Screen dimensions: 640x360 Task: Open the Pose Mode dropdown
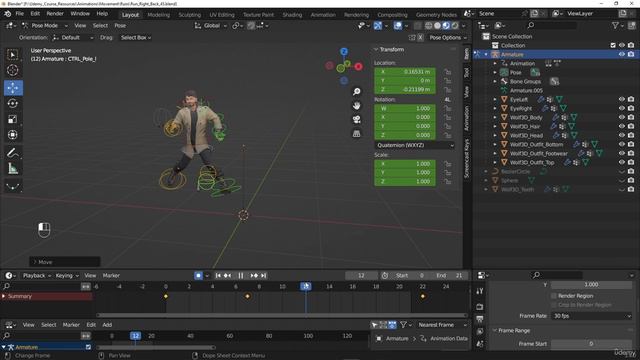click(44, 25)
